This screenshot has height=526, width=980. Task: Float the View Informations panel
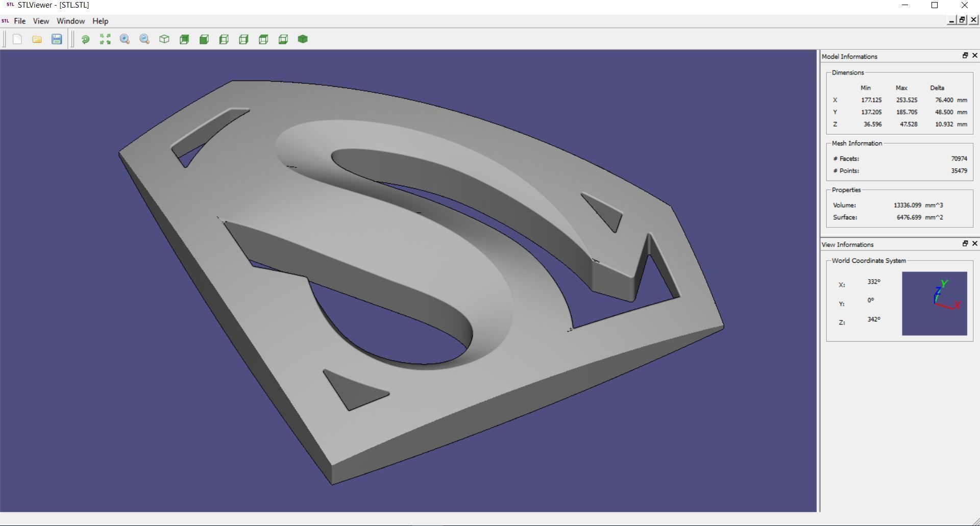tap(965, 244)
